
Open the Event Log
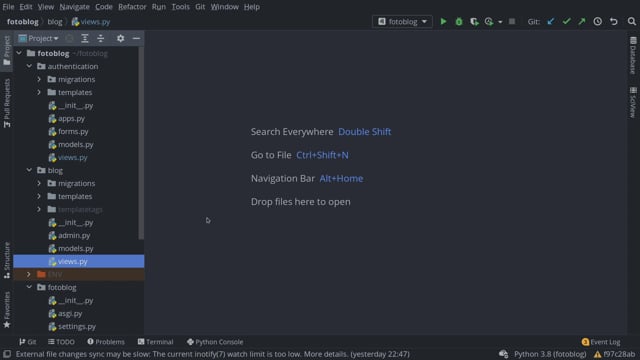pos(601,342)
